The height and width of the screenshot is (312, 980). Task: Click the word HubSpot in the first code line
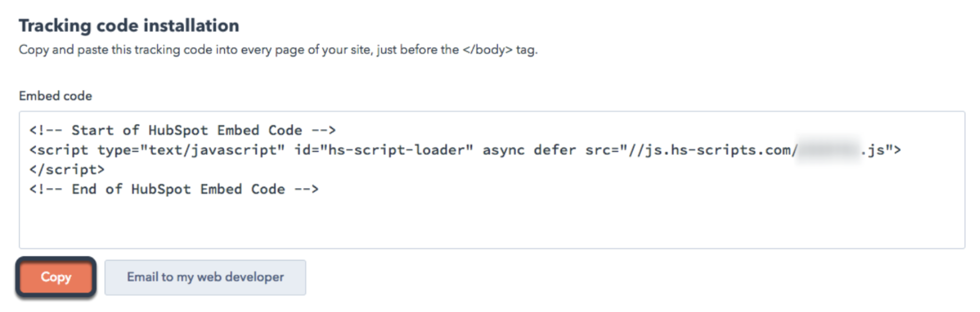coord(178,131)
